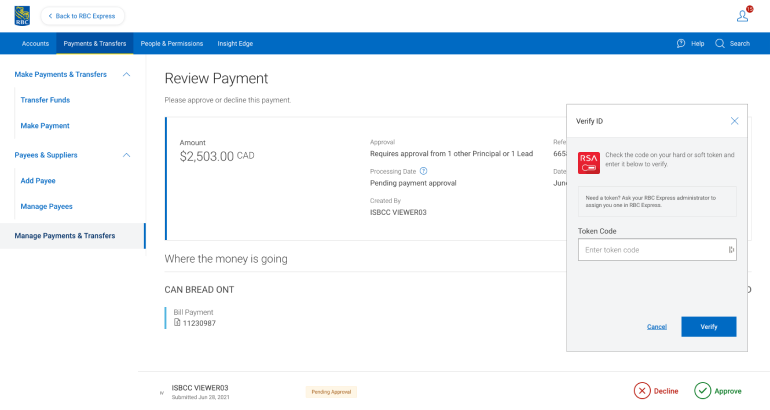Open the user profile icon with notification badge
Viewport: 770px width, 410px height.
tap(742, 16)
